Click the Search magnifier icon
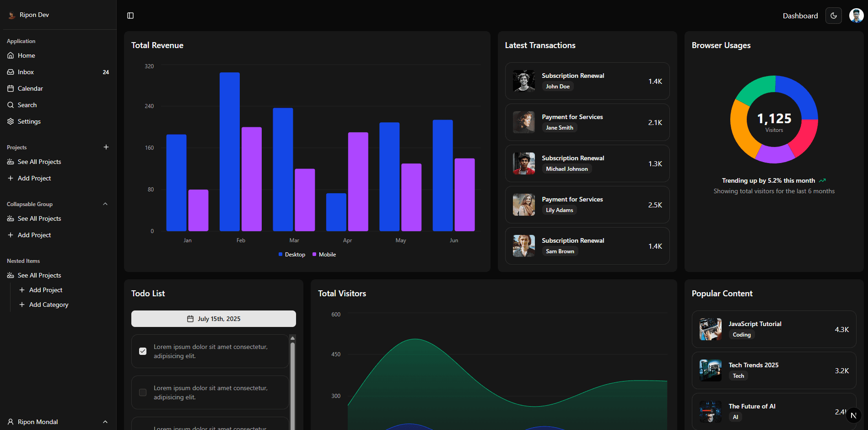The height and width of the screenshot is (430, 868). (x=11, y=105)
